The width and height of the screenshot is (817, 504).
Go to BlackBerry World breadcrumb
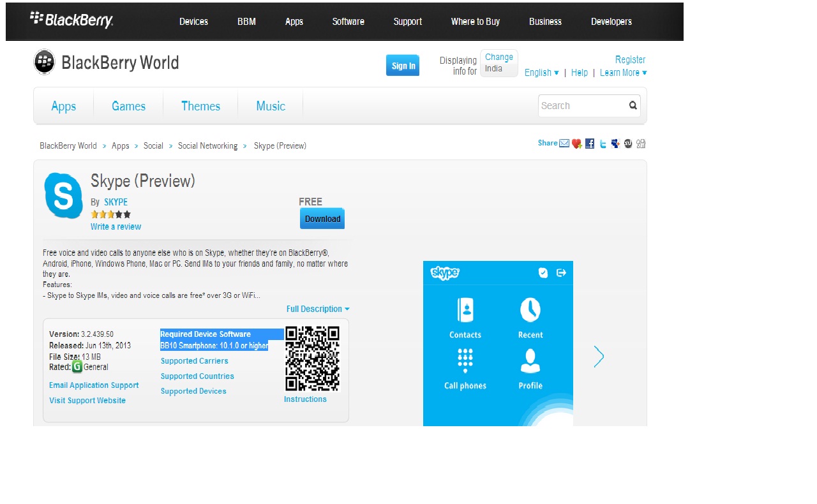pos(68,146)
